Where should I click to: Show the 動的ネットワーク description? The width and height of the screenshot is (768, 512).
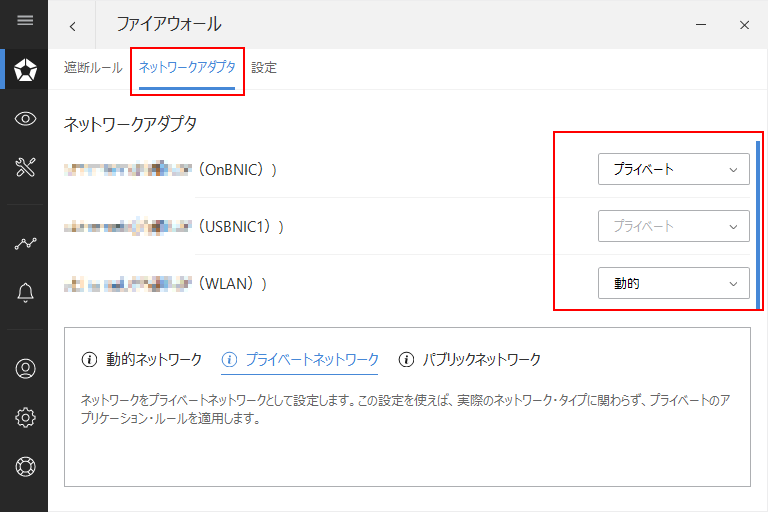pyautogui.click(x=154, y=359)
